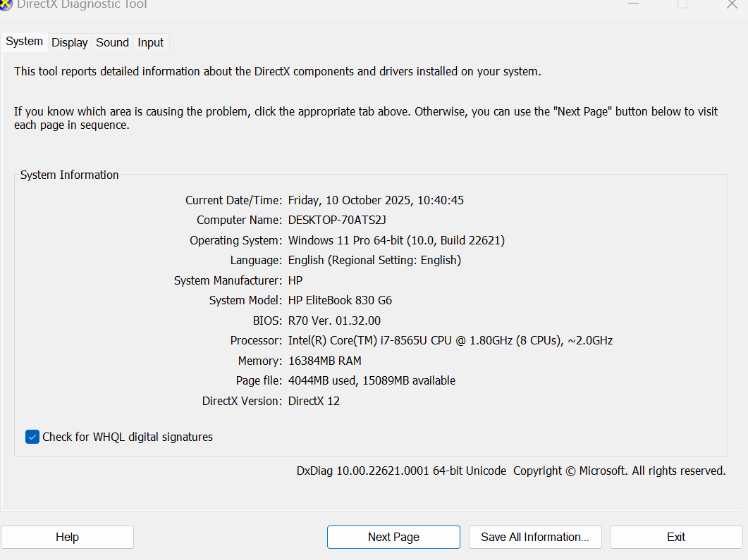Click the DirectX icon in the title bar
This screenshot has height=560, width=748.
(6, 4)
